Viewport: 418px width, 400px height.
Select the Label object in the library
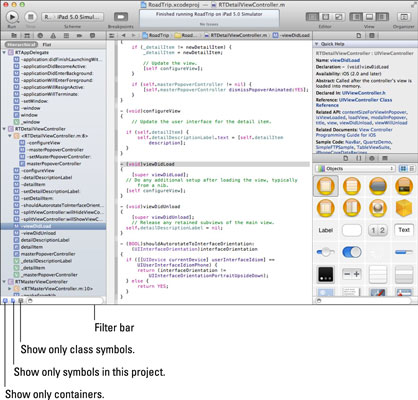(326, 230)
